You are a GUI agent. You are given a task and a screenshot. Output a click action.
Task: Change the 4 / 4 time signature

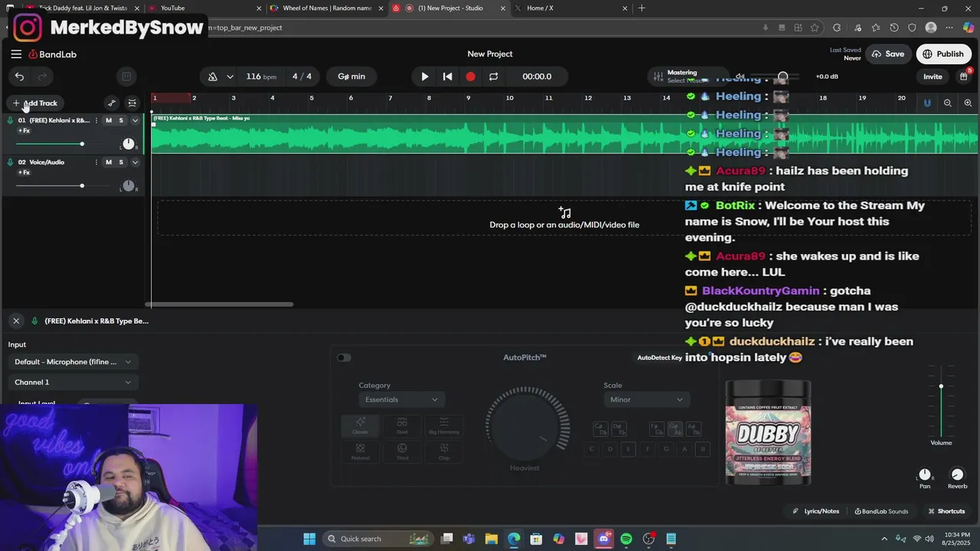click(x=302, y=77)
